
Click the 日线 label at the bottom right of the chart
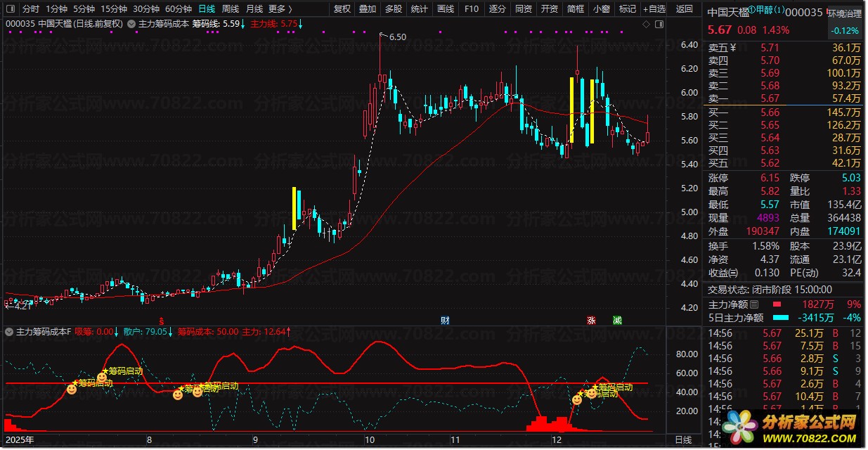coord(683,440)
